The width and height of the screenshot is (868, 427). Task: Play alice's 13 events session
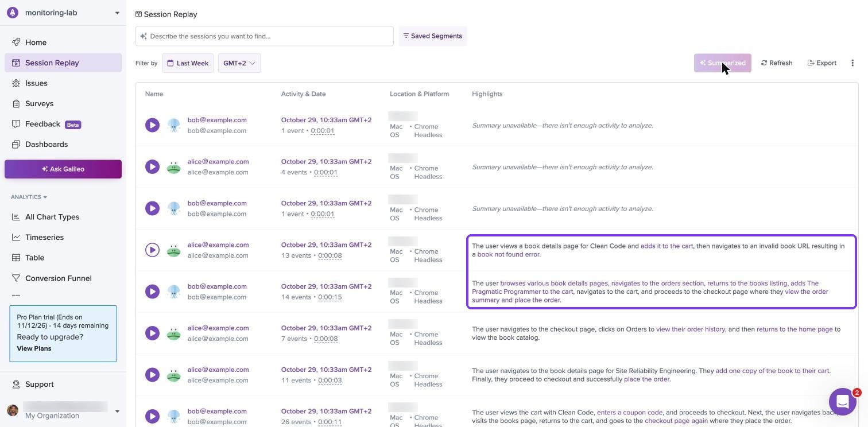pyautogui.click(x=152, y=250)
